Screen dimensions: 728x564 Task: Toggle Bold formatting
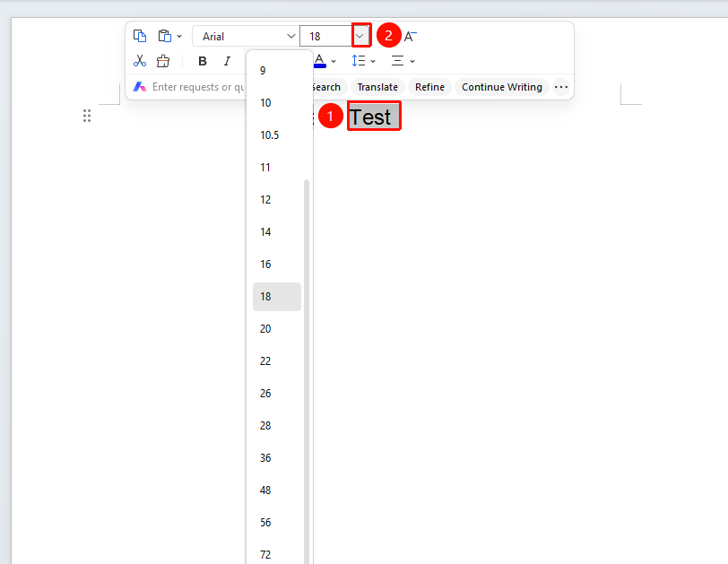pyautogui.click(x=203, y=61)
